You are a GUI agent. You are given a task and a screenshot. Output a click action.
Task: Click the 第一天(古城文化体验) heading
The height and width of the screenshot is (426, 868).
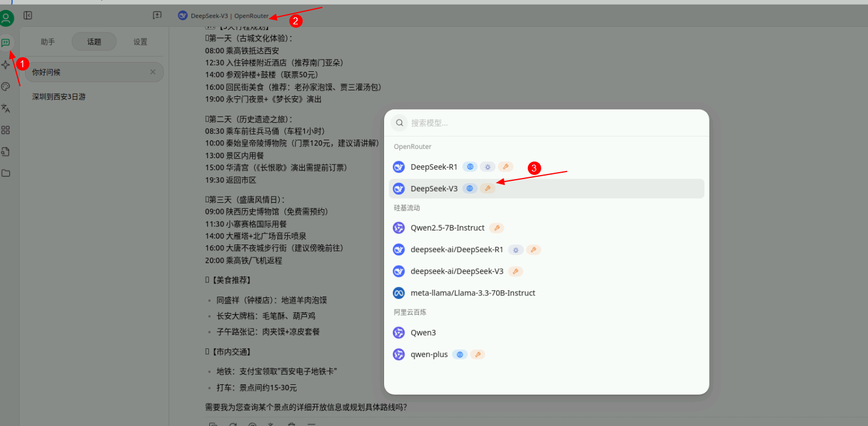[x=248, y=38]
